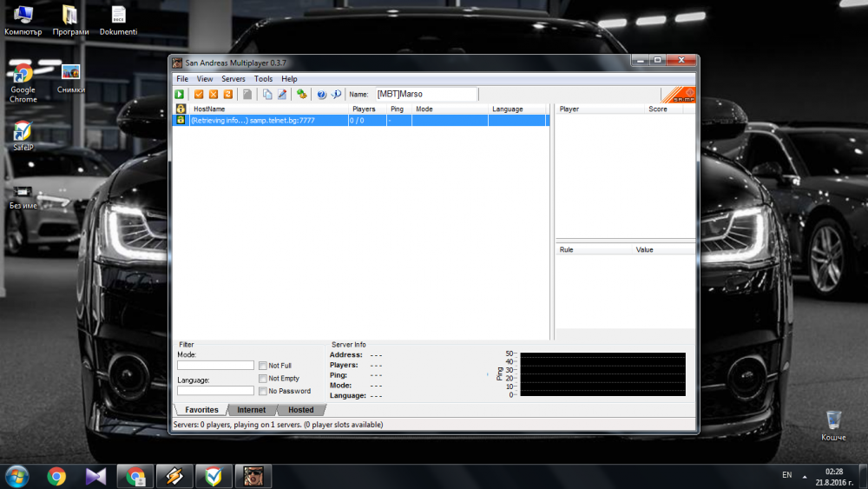
Task: Enable the Not Full filter checkbox
Action: click(x=262, y=366)
